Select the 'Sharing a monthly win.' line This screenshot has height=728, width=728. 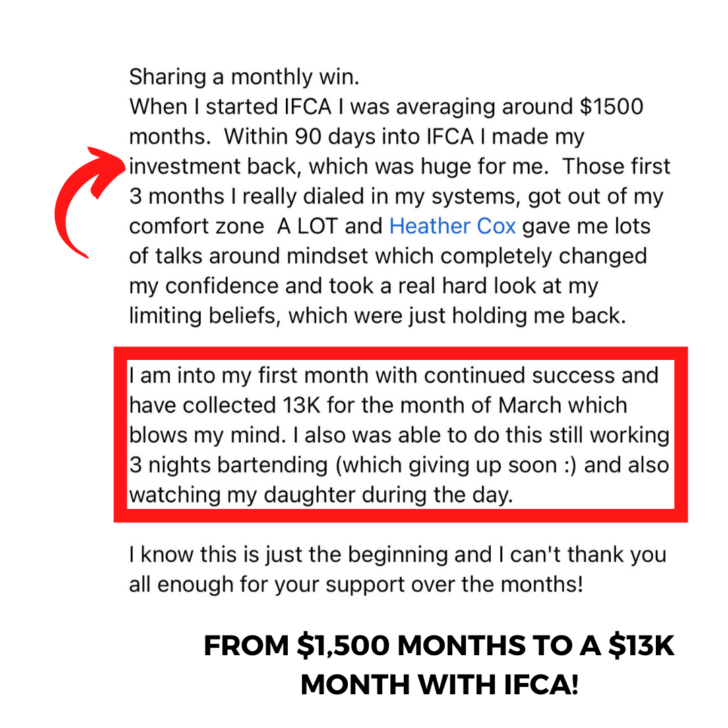point(244,77)
